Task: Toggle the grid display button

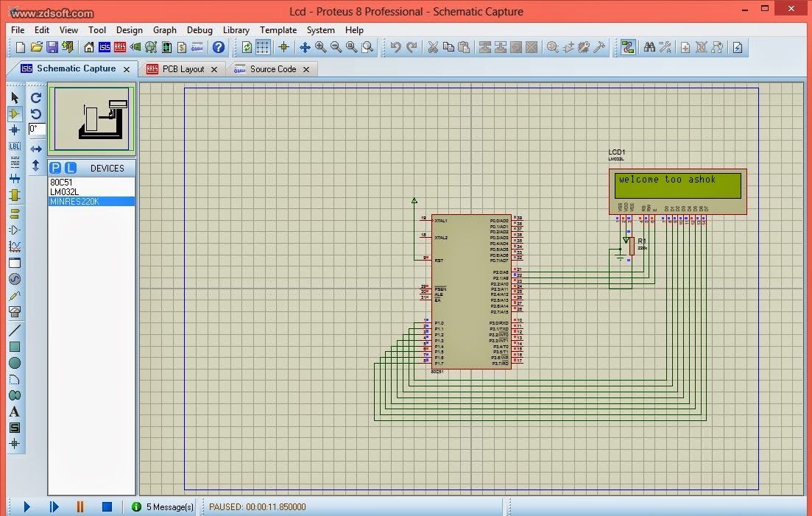Action: [x=263, y=47]
